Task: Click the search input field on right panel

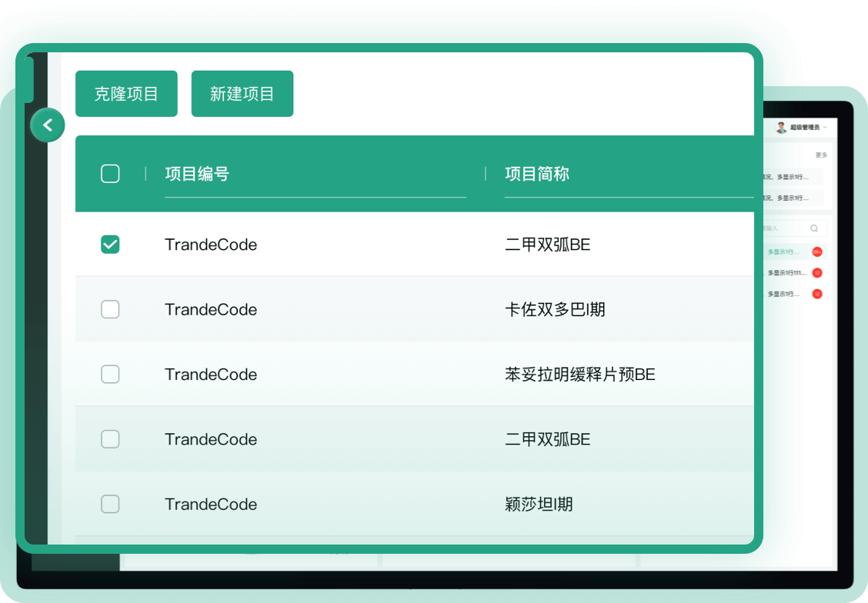Action: [x=783, y=228]
